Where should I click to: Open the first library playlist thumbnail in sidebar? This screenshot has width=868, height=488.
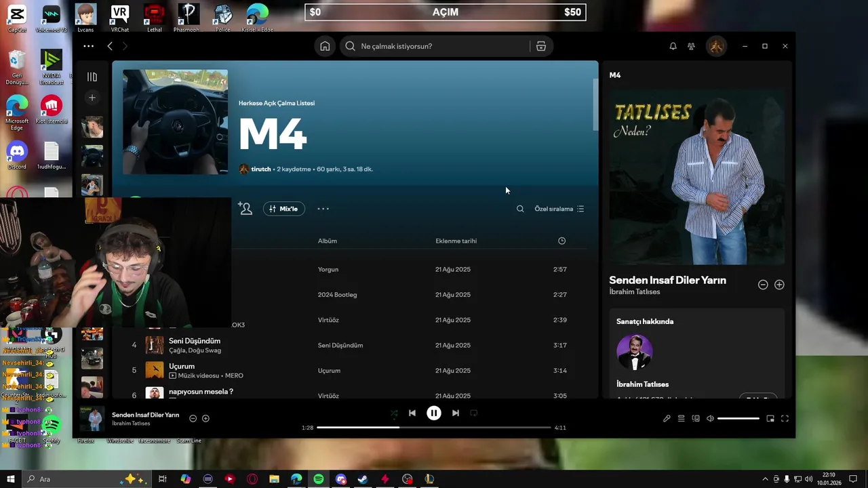92,127
